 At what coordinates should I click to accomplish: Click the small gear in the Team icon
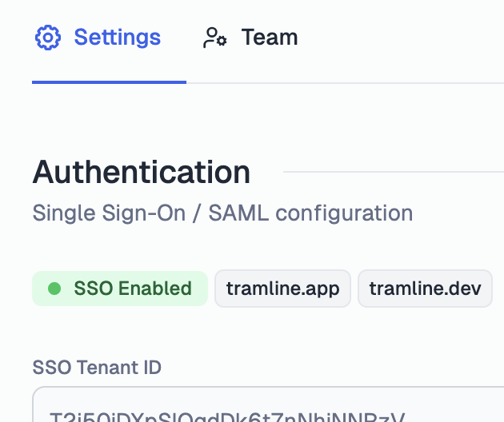(221, 41)
